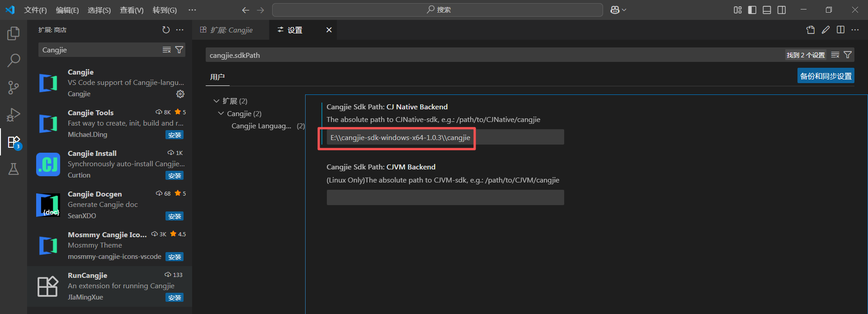
Task: Toggle the secondary side bar
Action: point(782,10)
